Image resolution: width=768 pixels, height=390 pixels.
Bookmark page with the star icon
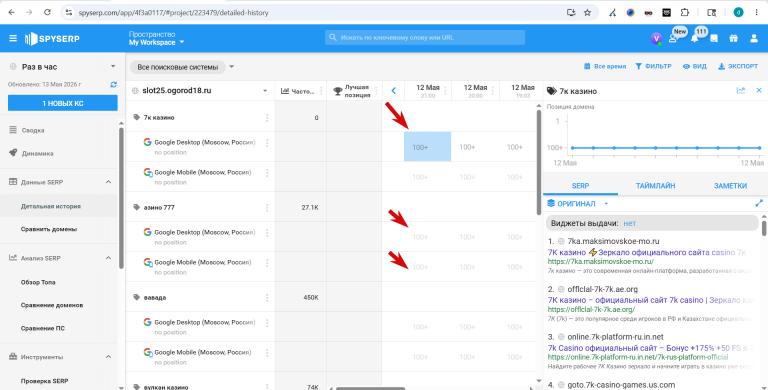click(587, 12)
